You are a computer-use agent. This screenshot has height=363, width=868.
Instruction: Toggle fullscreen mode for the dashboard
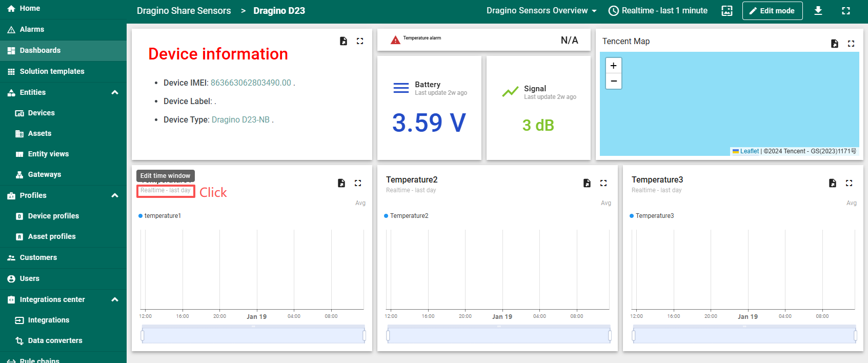coord(846,11)
